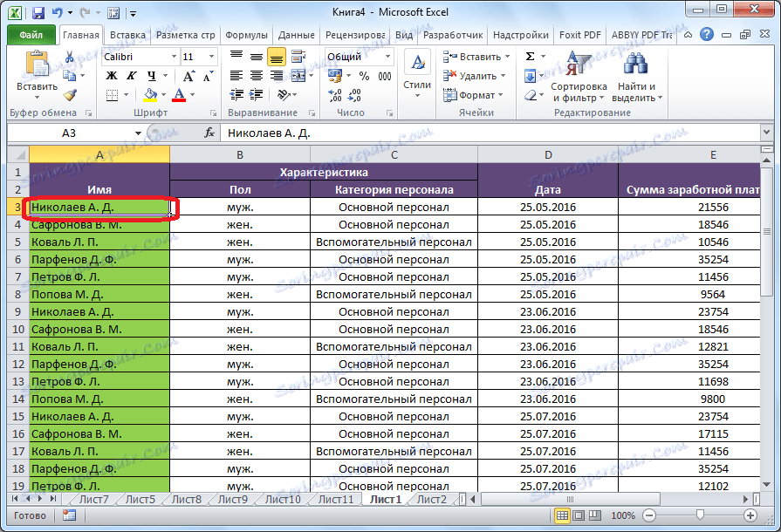Switch to the Формулы ribbon tab

[246, 35]
